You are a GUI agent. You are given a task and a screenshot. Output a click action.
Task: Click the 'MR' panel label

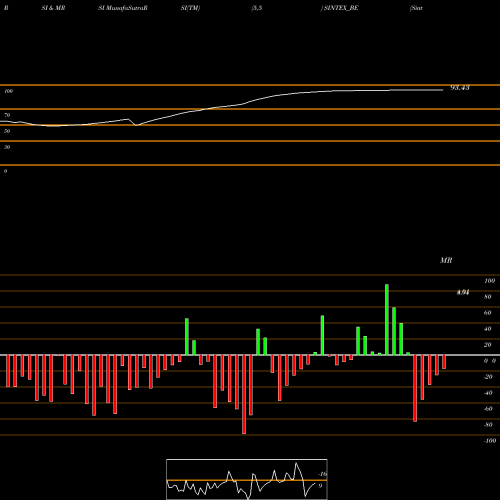(x=446, y=260)
